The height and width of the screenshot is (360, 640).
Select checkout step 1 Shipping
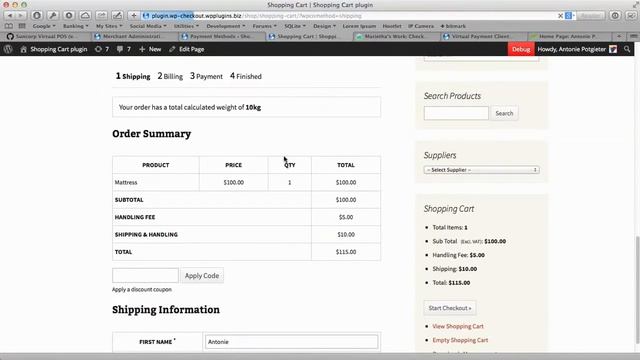133,76
